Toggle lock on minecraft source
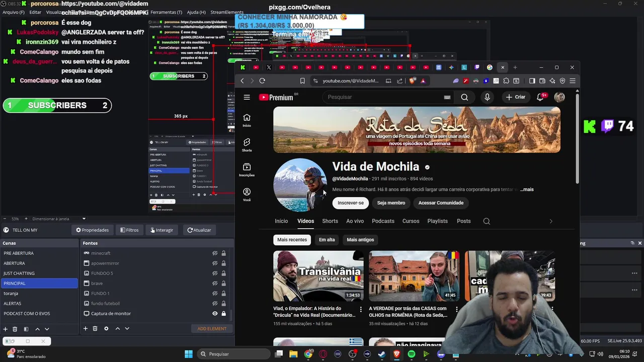The width and height of the screenshot is (644, 362). pos(223,253)
